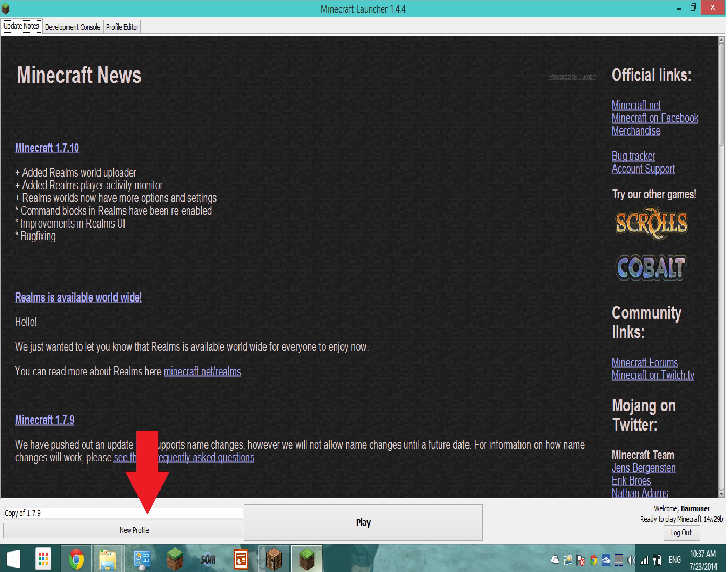Open File Explorer from the taskbar

108,559
